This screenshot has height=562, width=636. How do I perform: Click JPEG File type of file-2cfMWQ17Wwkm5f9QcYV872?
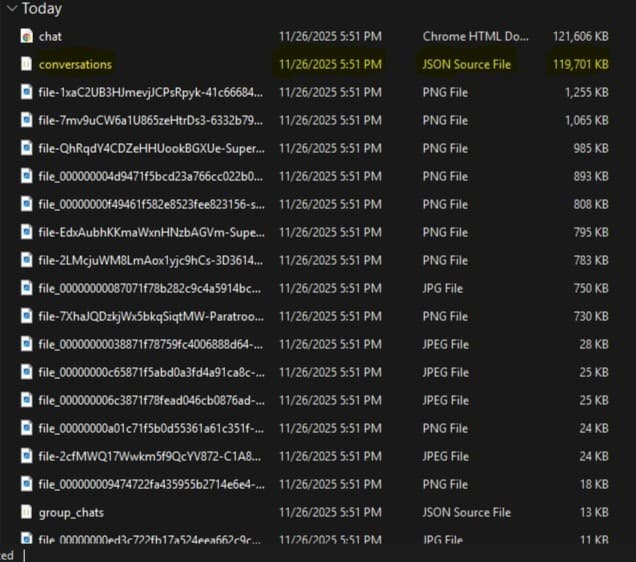tap(445, 456)
